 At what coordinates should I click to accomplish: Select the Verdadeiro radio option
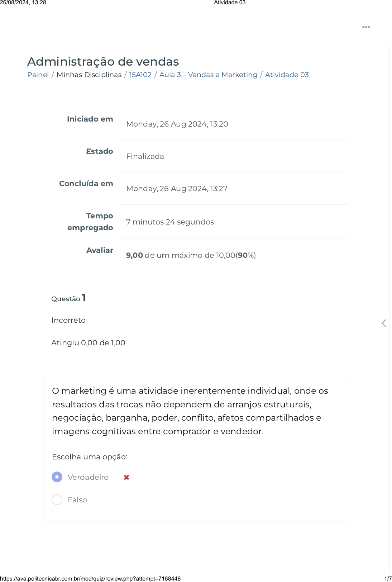57,477
